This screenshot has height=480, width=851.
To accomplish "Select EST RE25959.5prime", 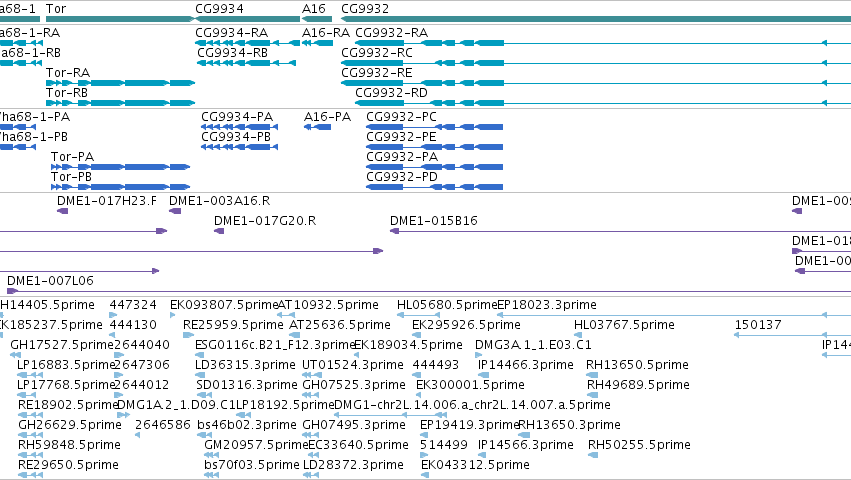I will pos(233,325).
